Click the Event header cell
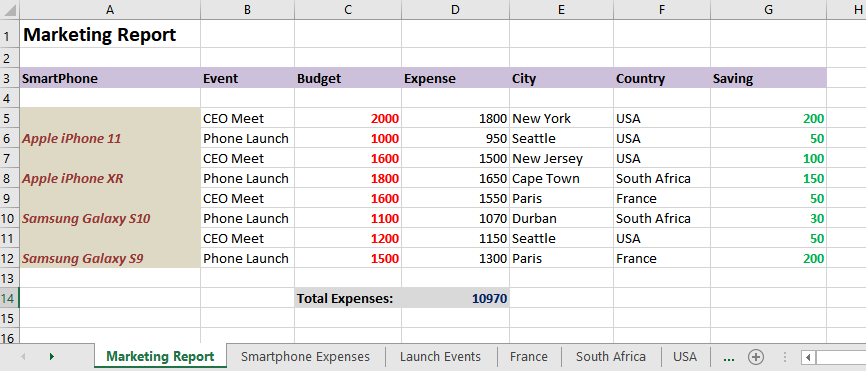866x371 pixels. pyautogui.click(x=247, y=78)
